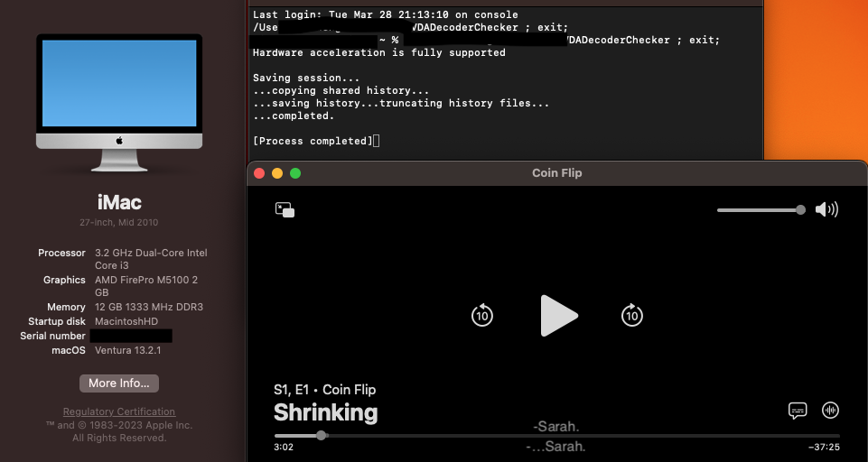Skip back 10 seconds in the player
The height and width of the screenshot is (462, 868).
(x=482, y=316)
